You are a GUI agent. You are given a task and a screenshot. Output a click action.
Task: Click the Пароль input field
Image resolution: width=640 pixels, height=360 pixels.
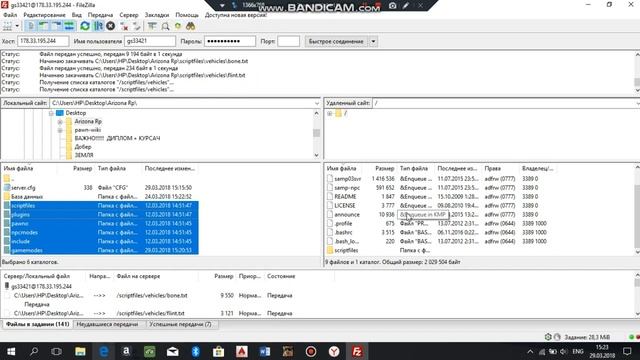tap(230, 41)
